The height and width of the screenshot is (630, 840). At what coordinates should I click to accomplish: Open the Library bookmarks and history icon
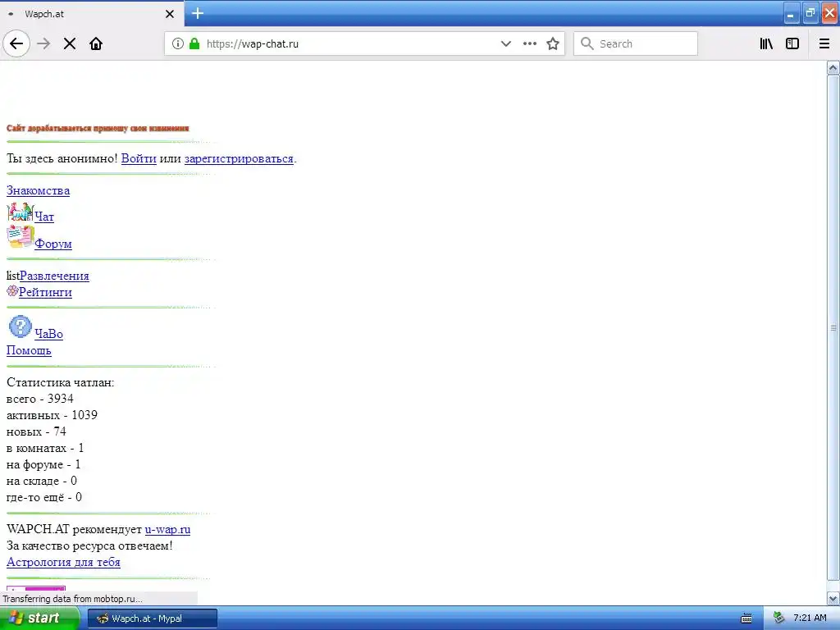click(x=767, y=43)
